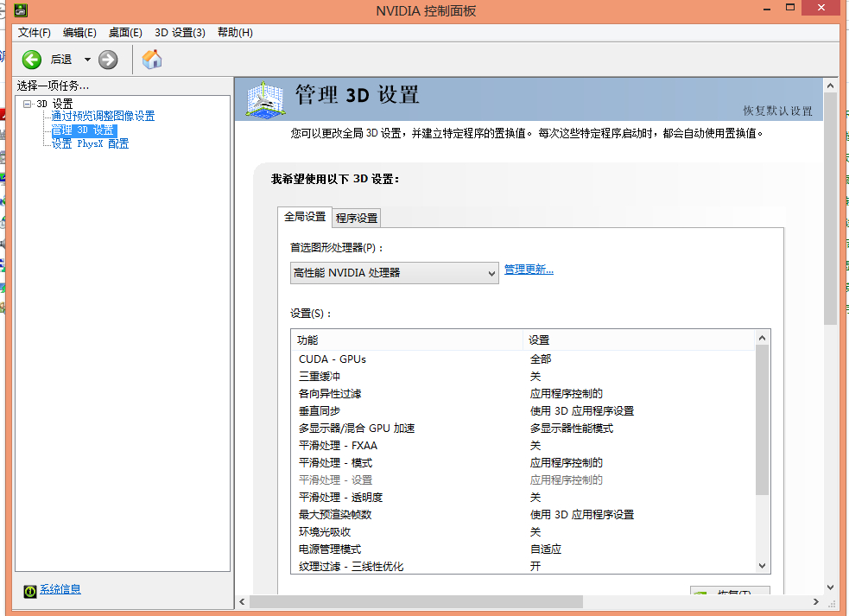Click the 自适应 value for 电源管理模式
The width and height of the screenshot is (849, 616).
pyautogui.click(x=546, y=549)
